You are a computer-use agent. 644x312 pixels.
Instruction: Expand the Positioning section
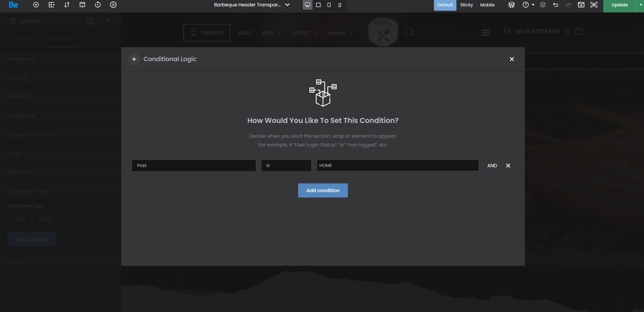61,97
